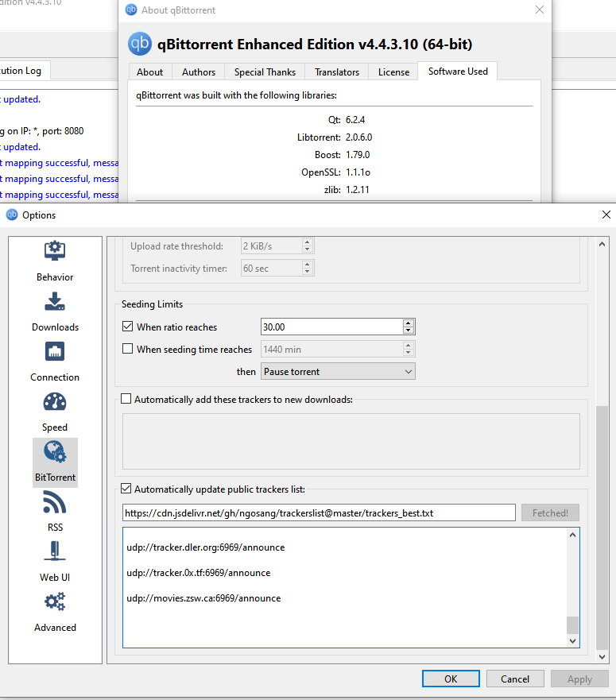
Task: Select tracker udp://tracker.0x.tf:6969/announce
Action: [199, 573]
